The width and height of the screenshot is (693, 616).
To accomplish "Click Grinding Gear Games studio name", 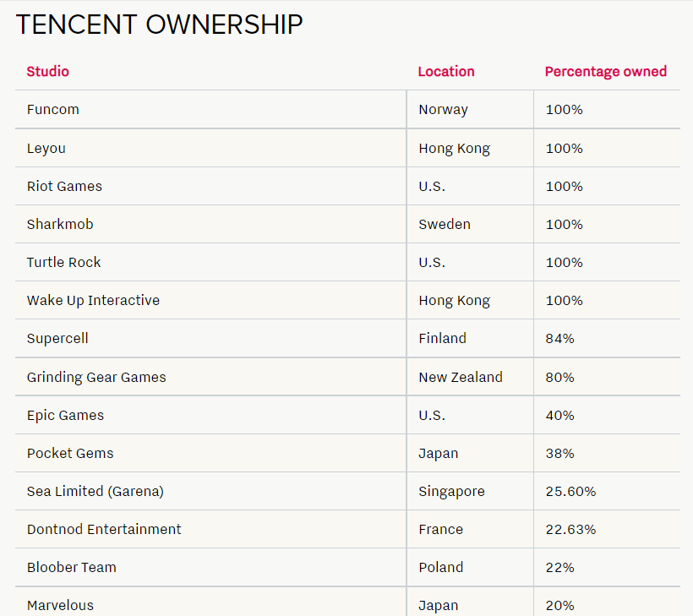I will click(96, 378).
